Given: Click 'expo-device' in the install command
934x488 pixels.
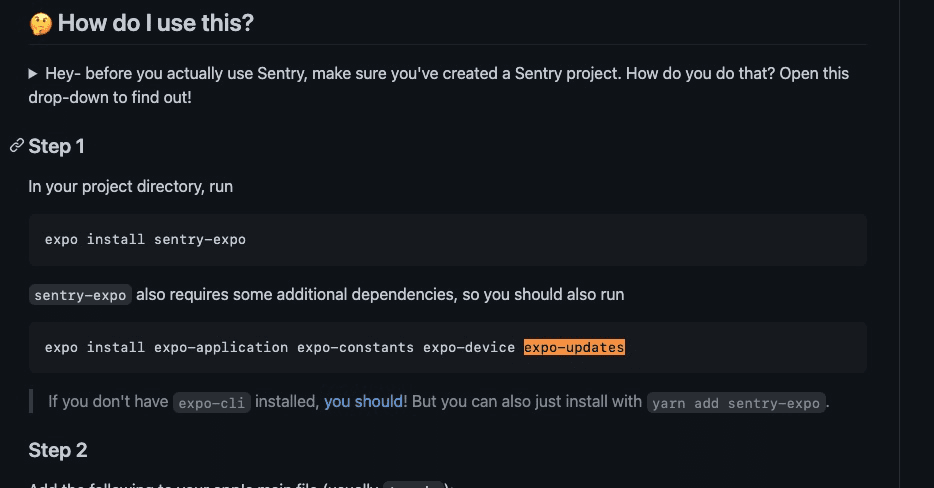Looking at the screenshot, I should pos(469,347).
